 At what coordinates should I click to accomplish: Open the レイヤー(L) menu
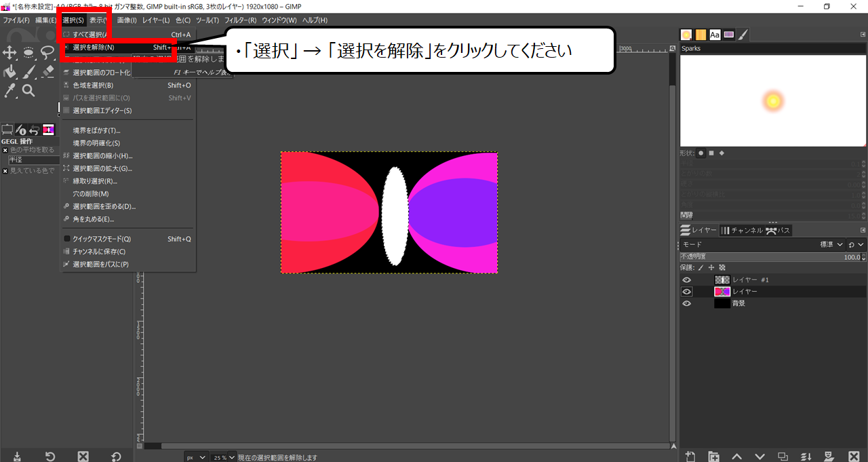coord(156,20)
